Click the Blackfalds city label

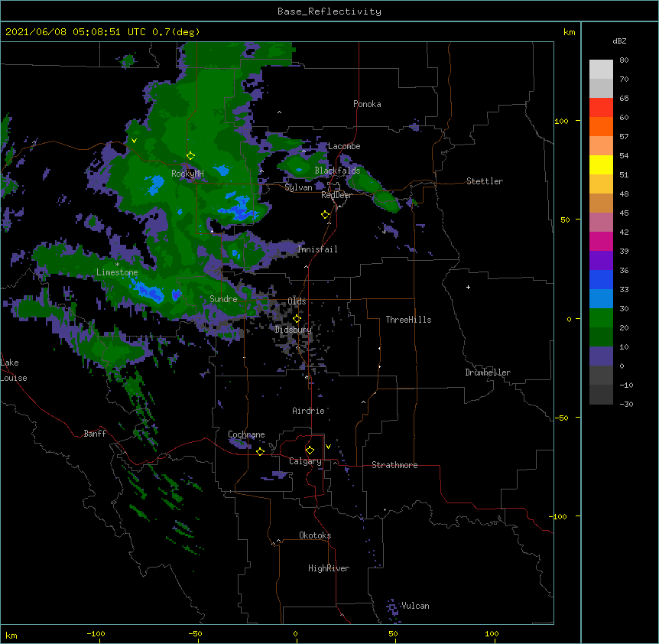click(x=337, y=171)
